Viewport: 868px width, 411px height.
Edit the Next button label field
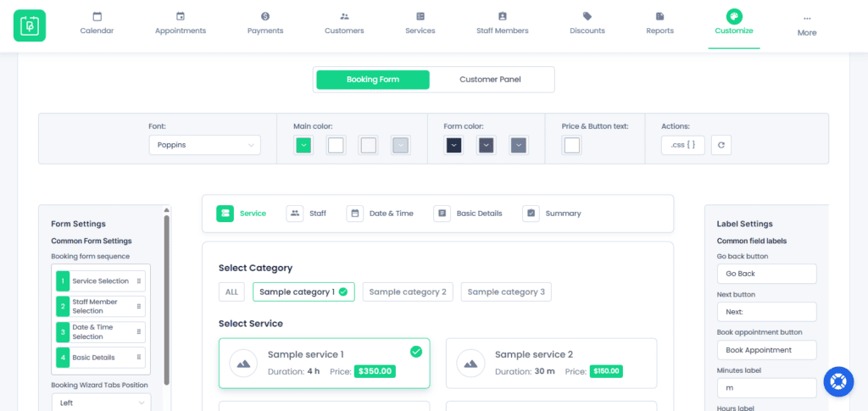click(x=766, y=312)
